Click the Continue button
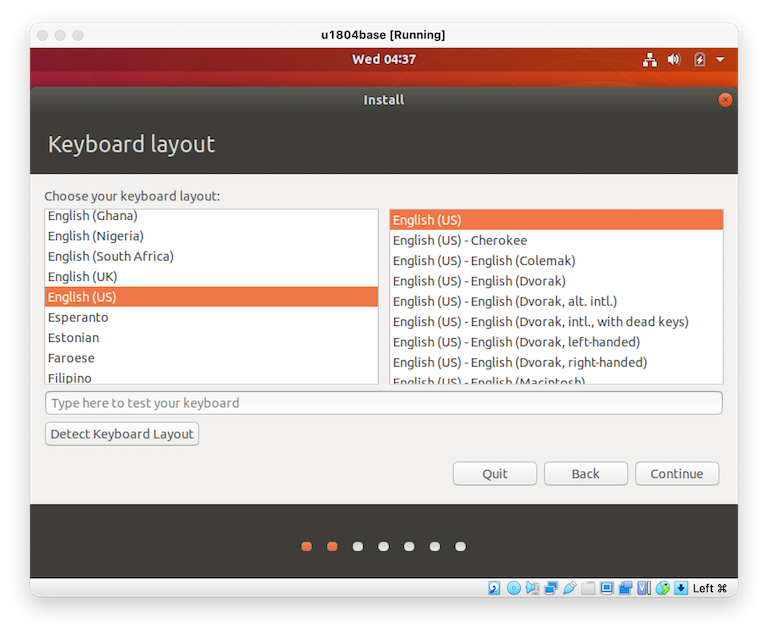Viewport: 768px width, 634px height. 677,473
